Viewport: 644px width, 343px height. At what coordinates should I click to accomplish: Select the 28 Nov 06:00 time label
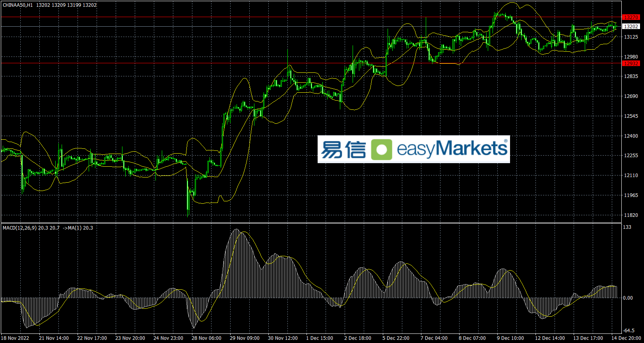(206, 338)
